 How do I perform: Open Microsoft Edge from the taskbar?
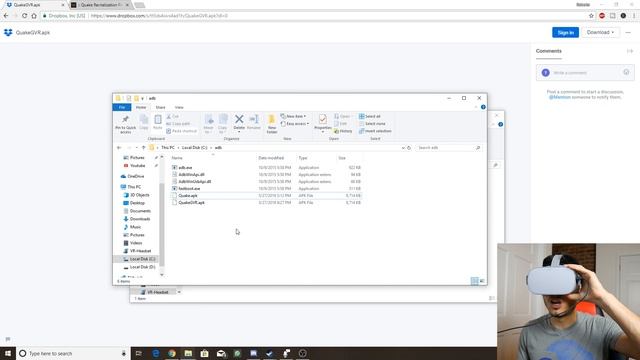156,353
